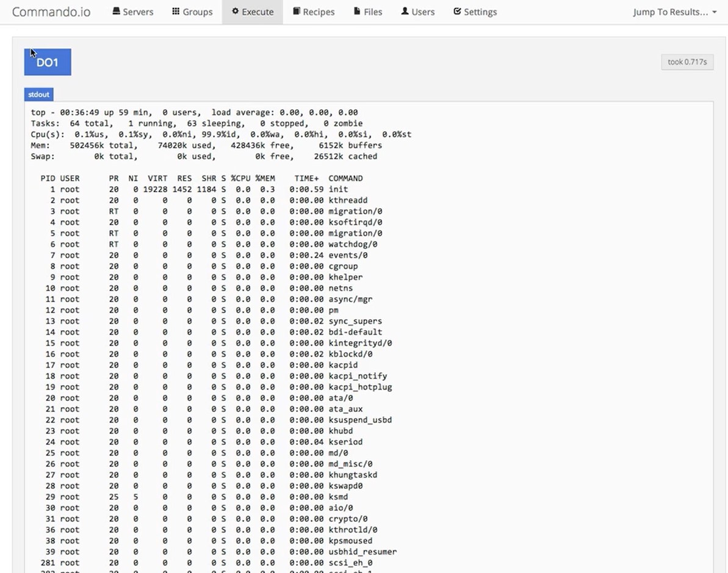
Task: Click the took 0.717s badge
Action: pyautogui.click(x=687, y=62)
